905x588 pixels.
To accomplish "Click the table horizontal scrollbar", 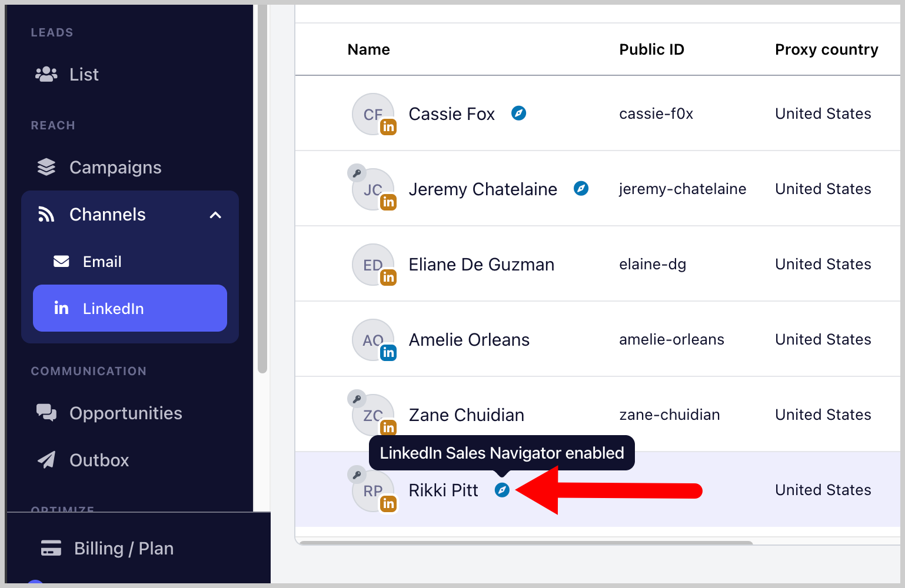I will point(525,543).
